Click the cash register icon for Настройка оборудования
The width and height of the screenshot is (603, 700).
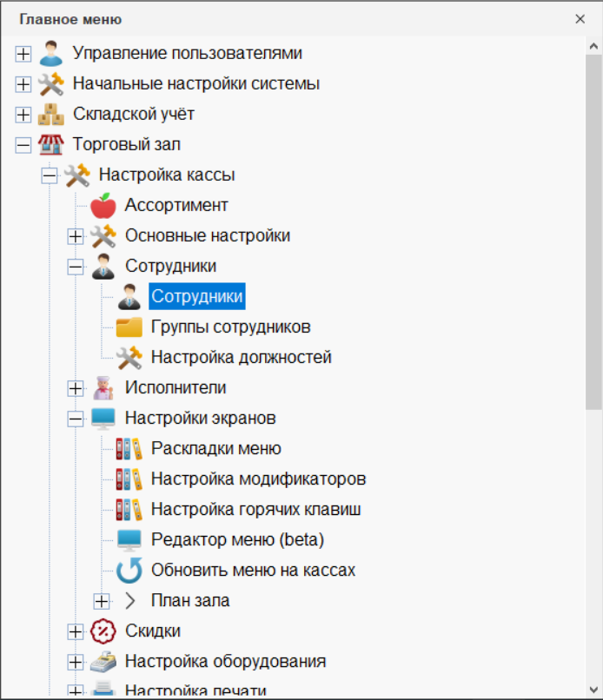[103, 662]
